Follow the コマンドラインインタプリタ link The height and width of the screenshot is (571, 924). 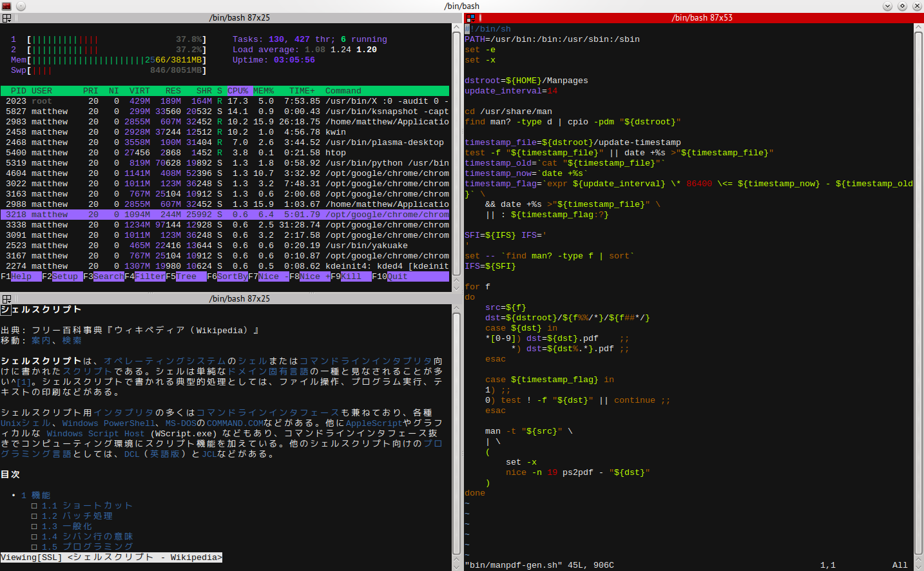(x=366, y=362)
